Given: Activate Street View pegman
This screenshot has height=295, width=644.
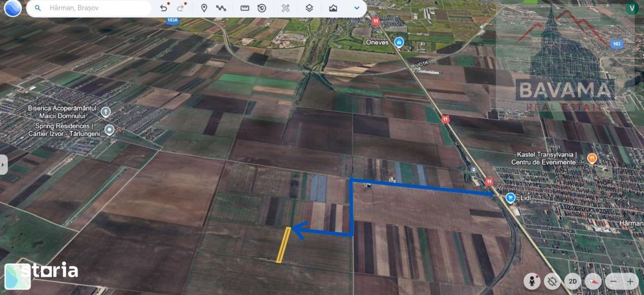Looking at the screenshot, I should click(x=531, y=281).
